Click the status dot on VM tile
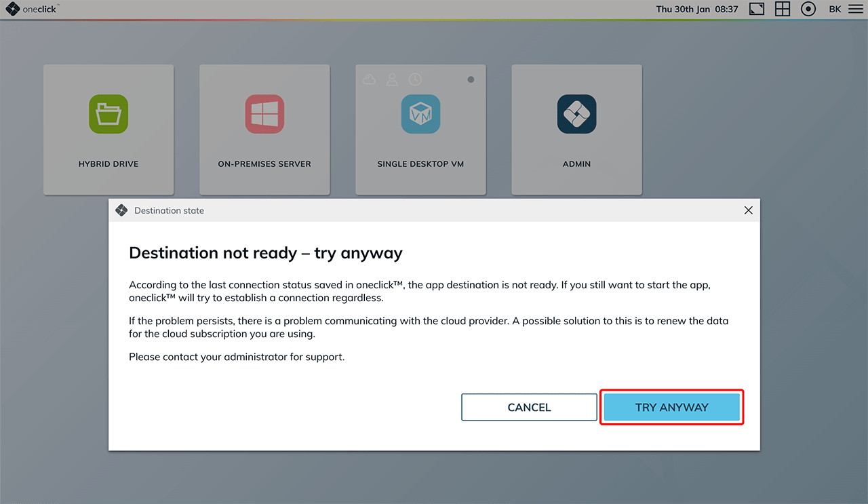This screenshot has height=504, width=868. coord(471,79)
